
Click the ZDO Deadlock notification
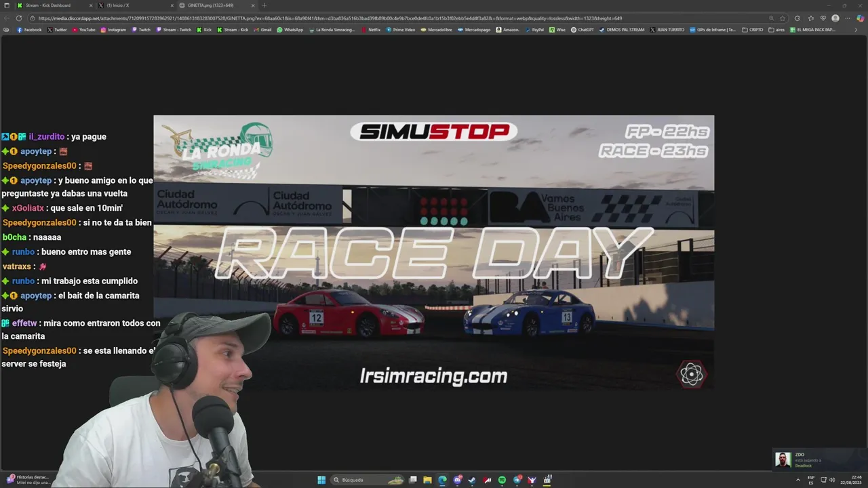pyautogui.click(x=818, y=460)
